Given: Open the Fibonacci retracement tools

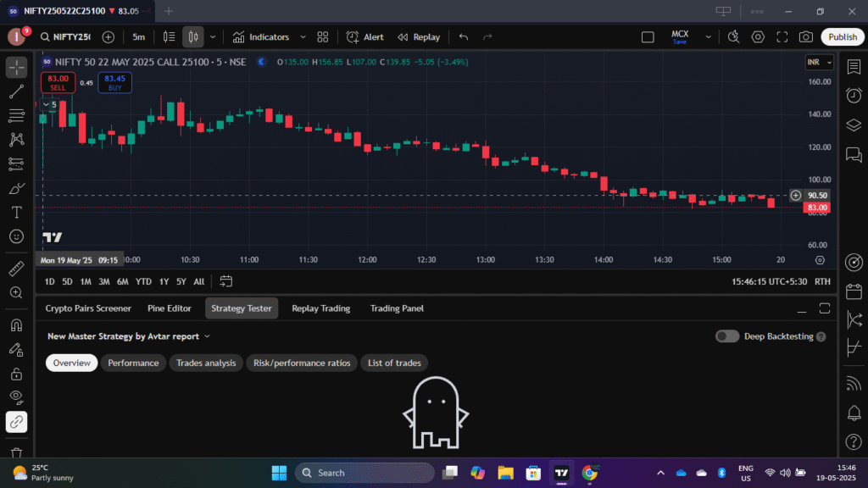Looking at the screenshot, I should tap(17, 115).
